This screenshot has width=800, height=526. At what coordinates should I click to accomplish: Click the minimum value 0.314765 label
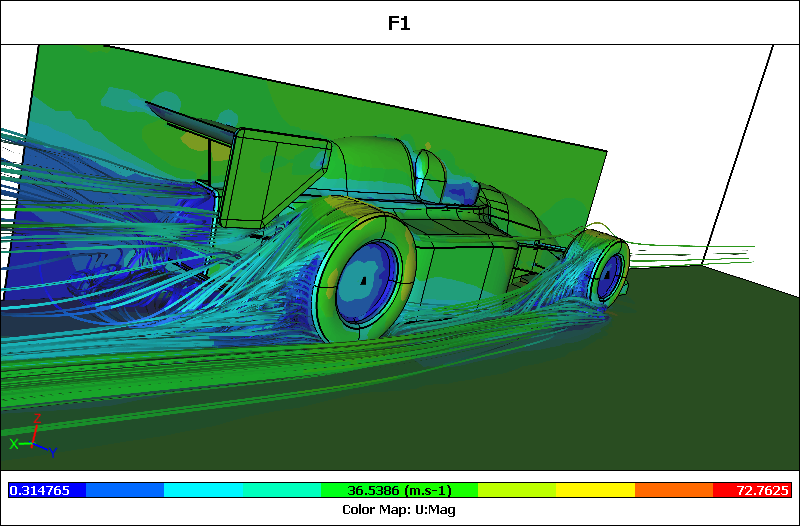pos(40,491)
